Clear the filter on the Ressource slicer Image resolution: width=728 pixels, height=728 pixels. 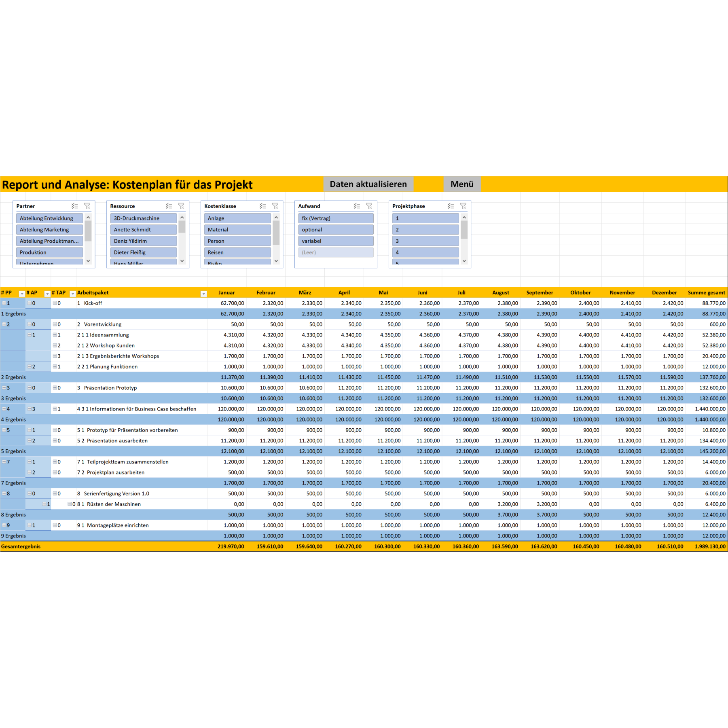182,206
